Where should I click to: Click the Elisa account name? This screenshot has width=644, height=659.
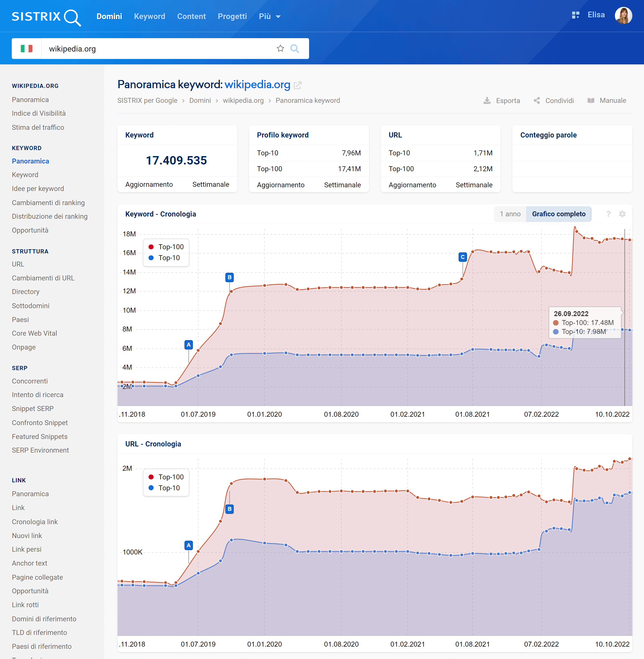click(x=596, y=15)
